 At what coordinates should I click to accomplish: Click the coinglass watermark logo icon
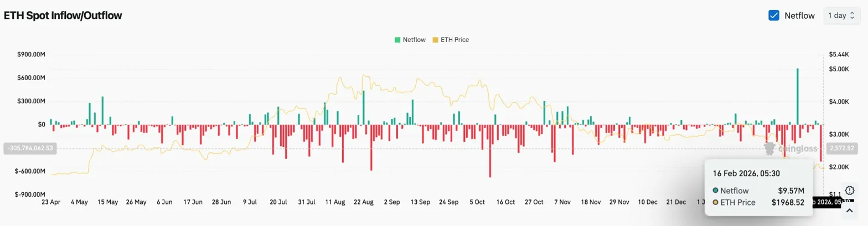(x=769, y=148)
